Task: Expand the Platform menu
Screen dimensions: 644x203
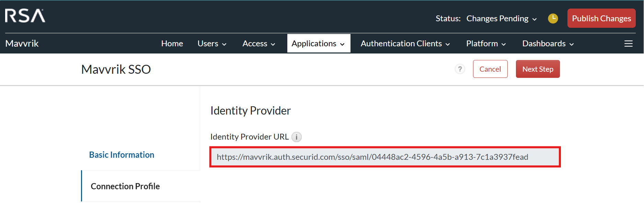Action: tap(486, 44)
